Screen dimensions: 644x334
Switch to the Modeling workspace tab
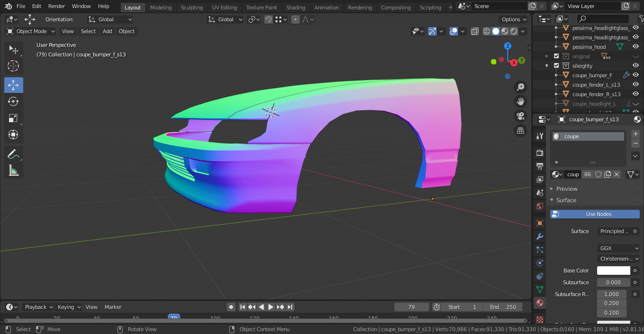[x=161, y=7]
